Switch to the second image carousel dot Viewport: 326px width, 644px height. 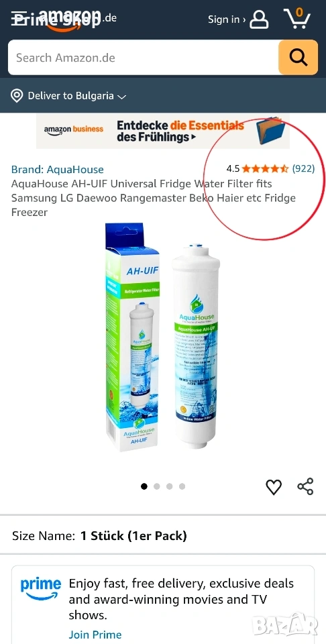coord(157,486)
